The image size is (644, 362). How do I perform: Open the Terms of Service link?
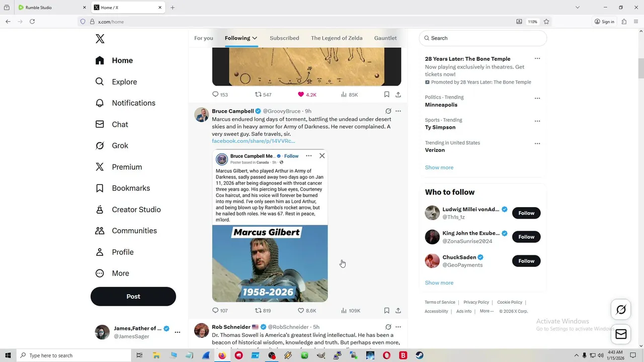[440, 302]
